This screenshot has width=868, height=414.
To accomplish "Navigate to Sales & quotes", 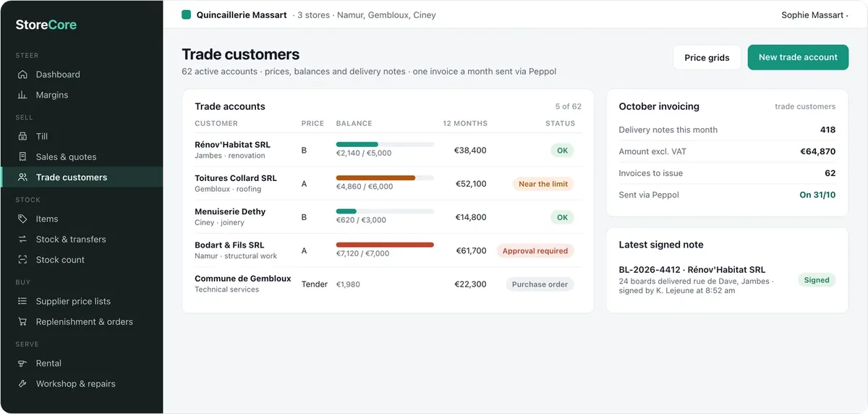I will (x=81, y=156).
